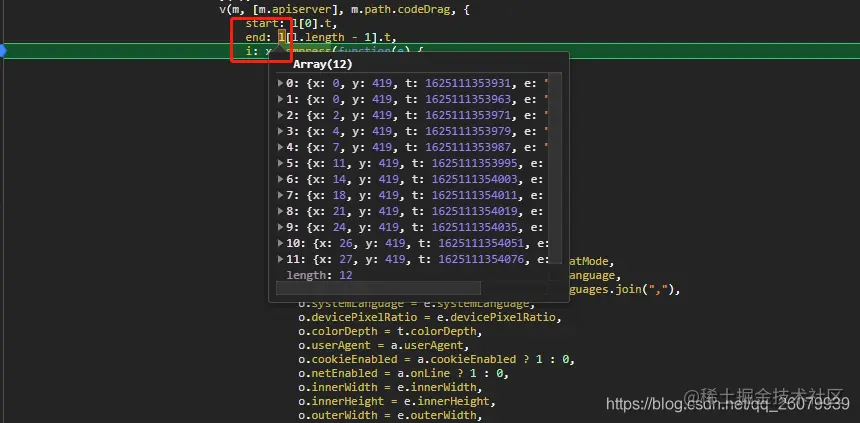Expand array entry 7 where x is 18
The width and height of the screenshot is (860, 423).
281,195
